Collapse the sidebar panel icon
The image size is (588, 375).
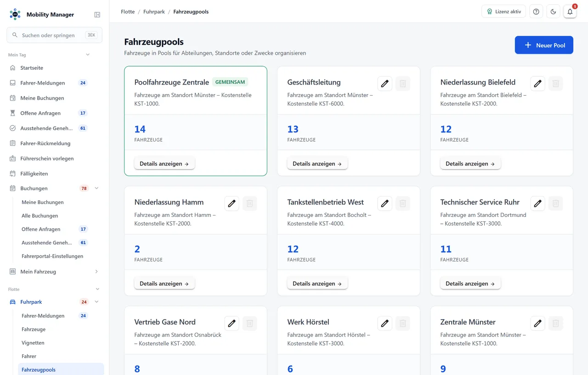point(97,15)
